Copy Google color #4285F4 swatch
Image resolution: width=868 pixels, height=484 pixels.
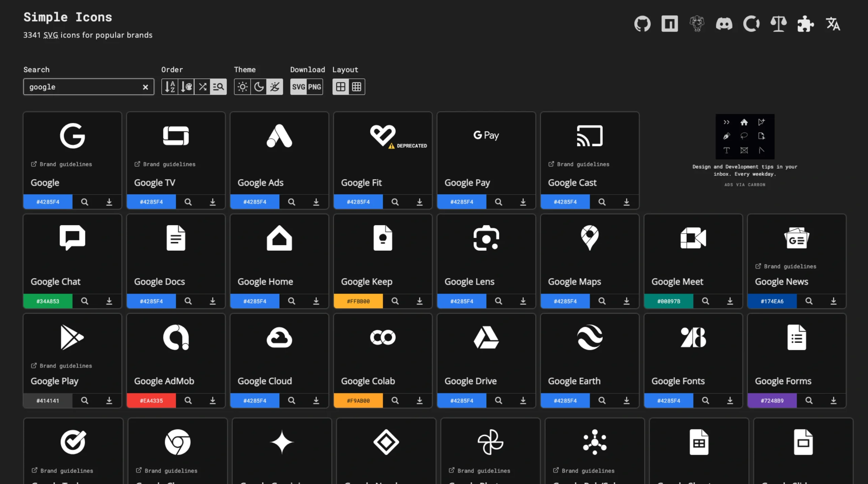(48, 202)
